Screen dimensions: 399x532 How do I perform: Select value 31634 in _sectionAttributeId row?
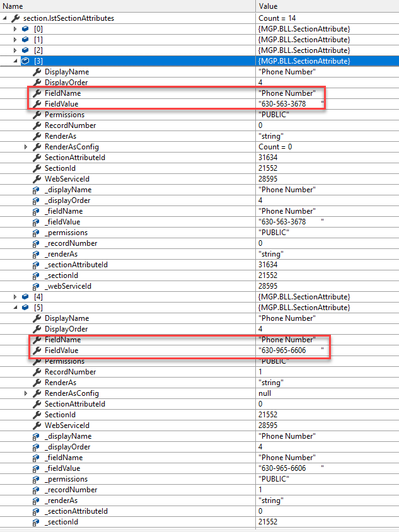pyautogui.click(x=268, y=265)
